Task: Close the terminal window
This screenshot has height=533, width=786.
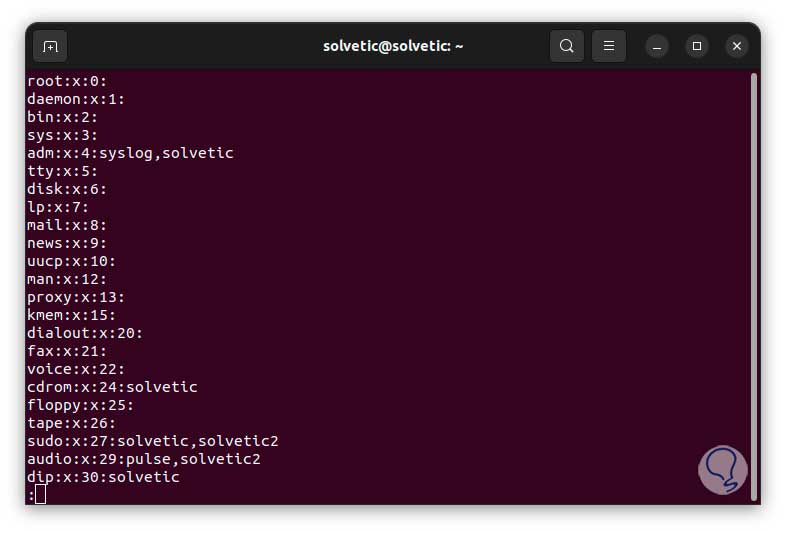Action: (x=737, y=46)
